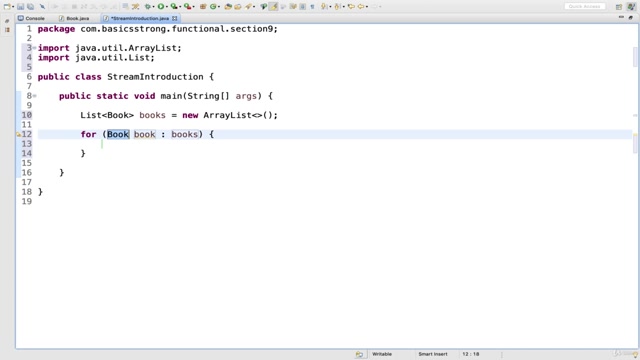640x360 pixels.
Task: Switch to the Book.java tab
Action: pos(74,18)
